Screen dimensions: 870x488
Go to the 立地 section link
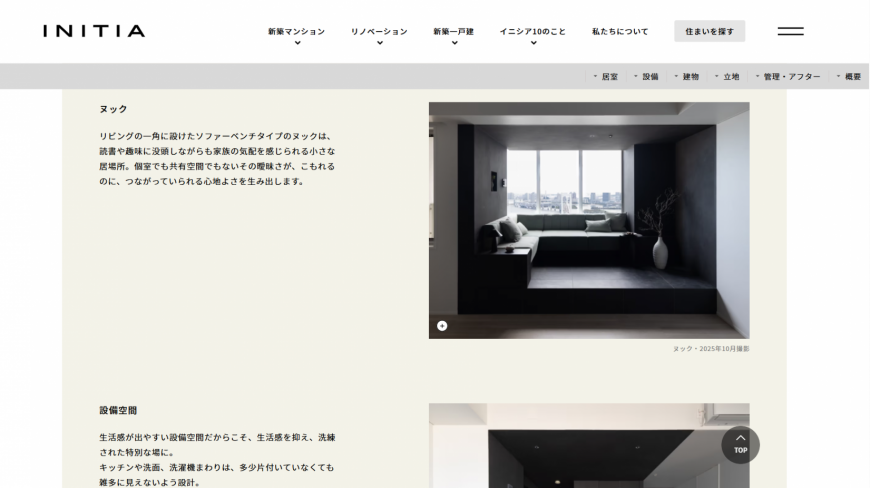pos(728,77)
